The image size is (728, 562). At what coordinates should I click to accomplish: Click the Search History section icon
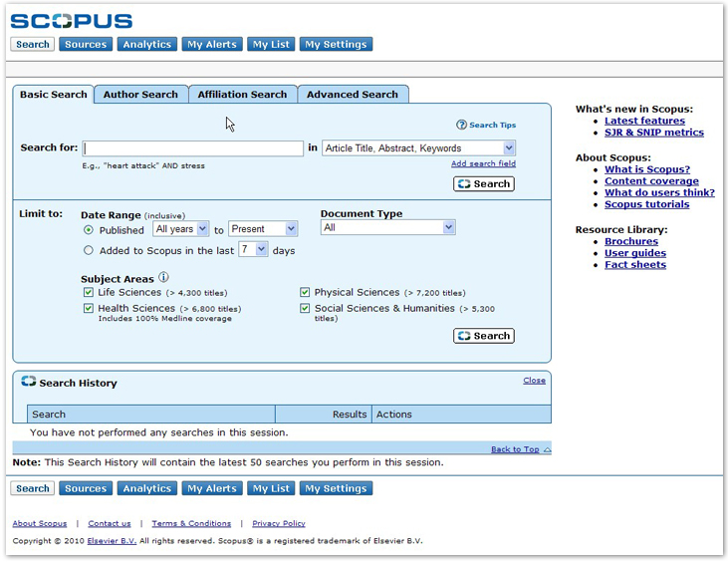28,382
